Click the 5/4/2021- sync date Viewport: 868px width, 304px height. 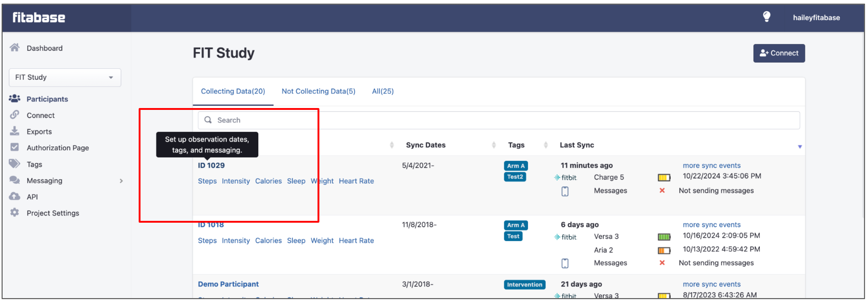[x=418, y=165]
